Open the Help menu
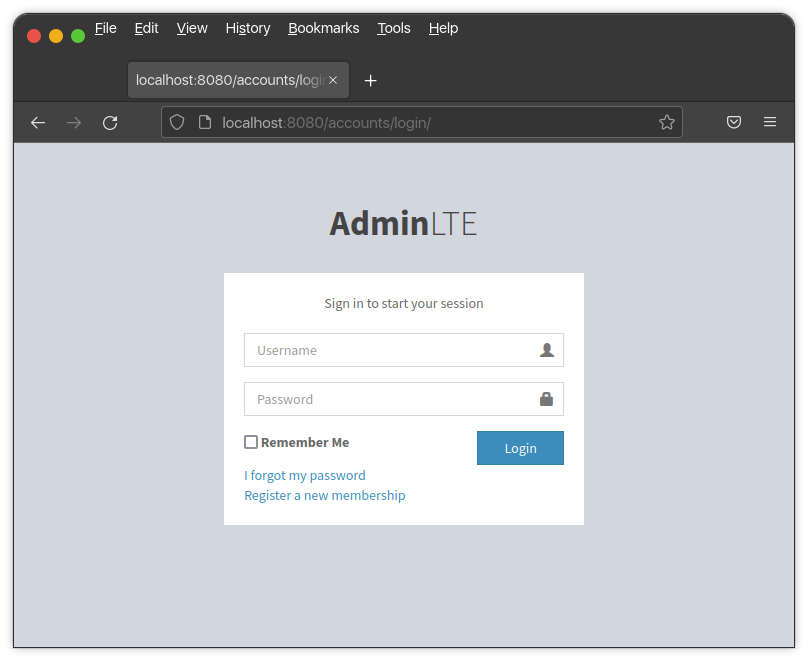808x661 pixels. 443,28
